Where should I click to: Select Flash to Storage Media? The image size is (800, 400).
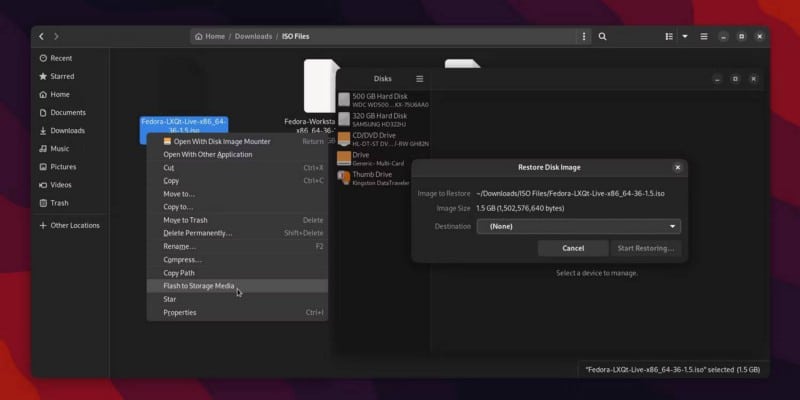(x=237, y=286)
